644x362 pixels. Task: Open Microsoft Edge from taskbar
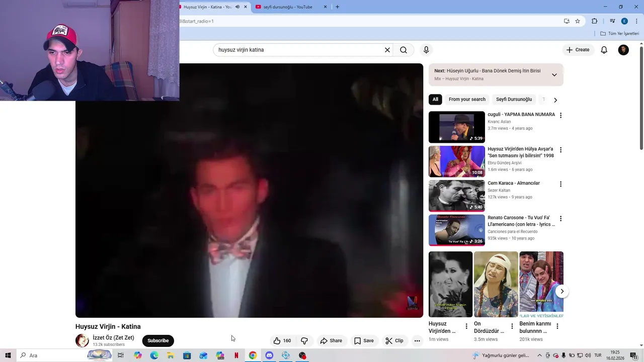(154, 355)
